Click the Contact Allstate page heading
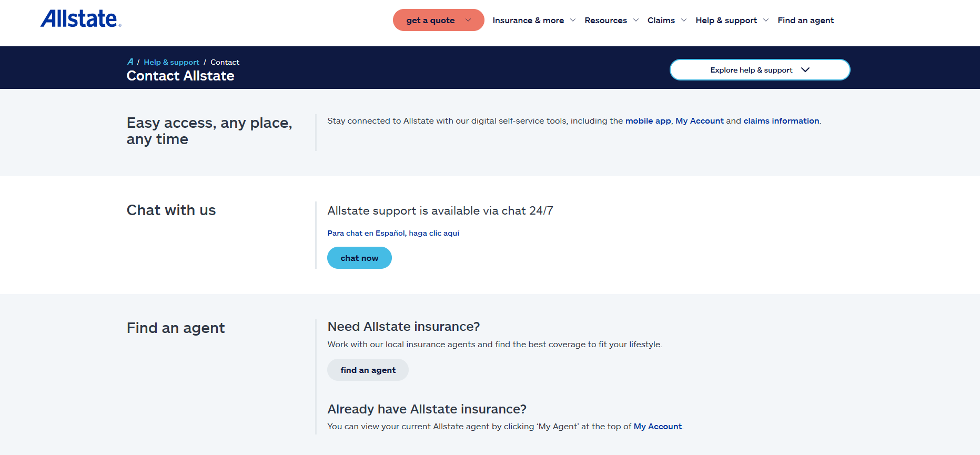 coord(180,76)
